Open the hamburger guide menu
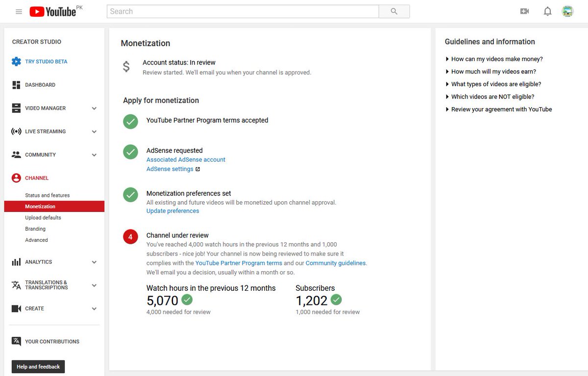Viewport: 588px width, 376px height. tap(19, 11)
